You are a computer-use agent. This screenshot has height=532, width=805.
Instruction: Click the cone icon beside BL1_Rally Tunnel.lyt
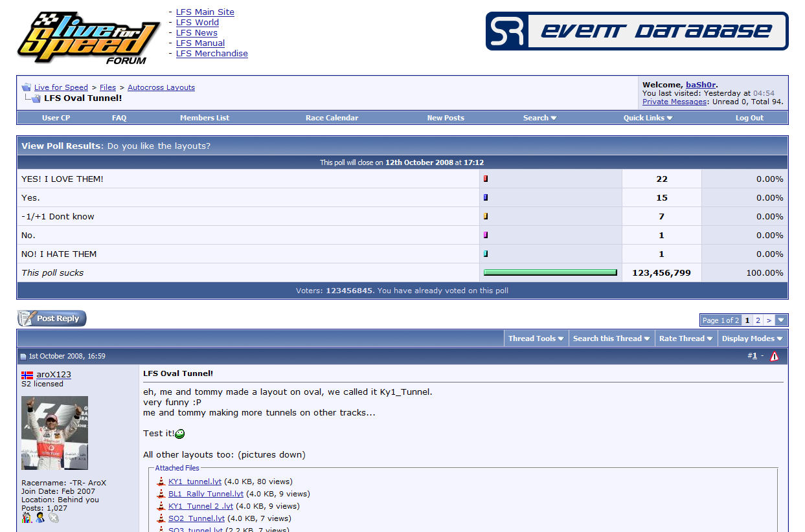pyautogui.click(x=161, y=494)
